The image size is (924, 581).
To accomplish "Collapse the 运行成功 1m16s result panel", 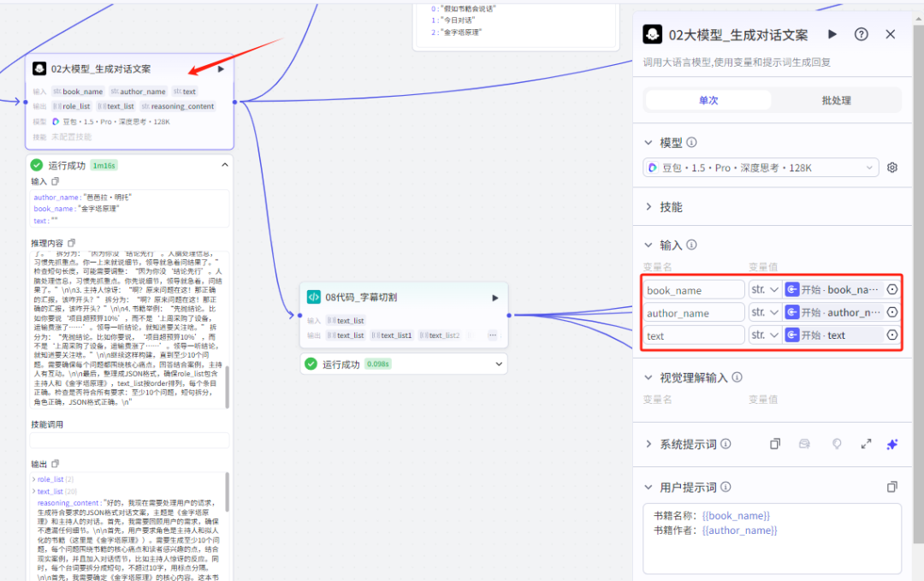I will [225, 165].
